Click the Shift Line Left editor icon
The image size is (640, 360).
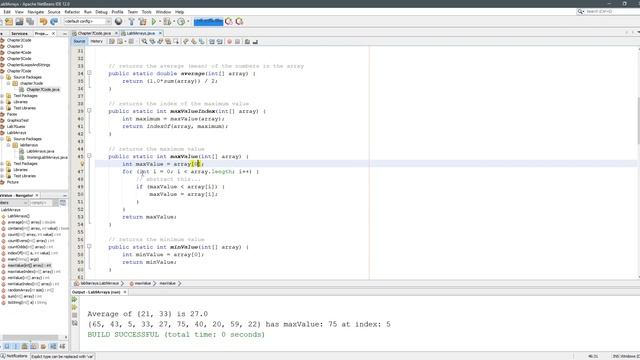pyautogui.click(x=211, y=41)
